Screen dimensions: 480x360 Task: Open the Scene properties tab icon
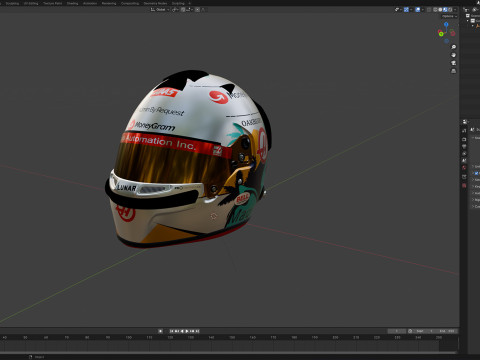click(464, 161)
